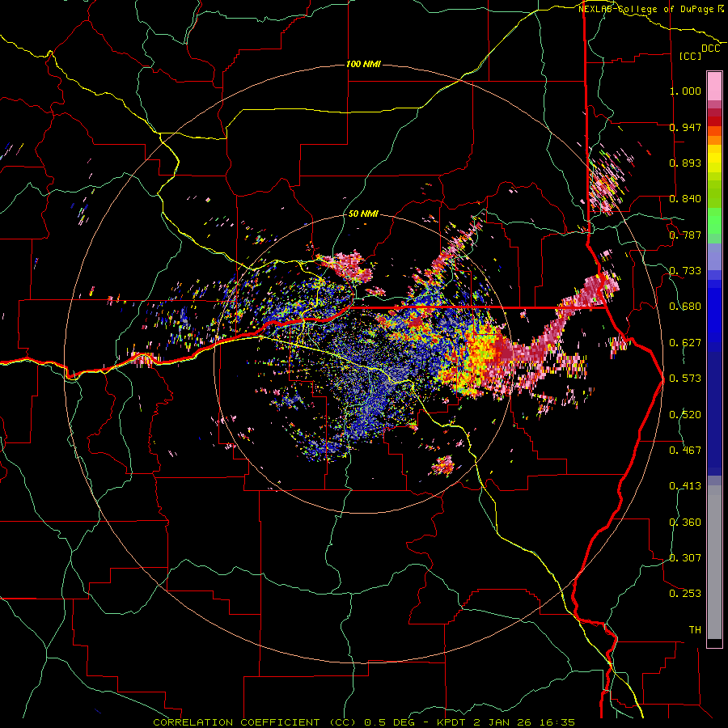The image size is (728, 728).
Task: Click the 0.947 scale value
Action: click(685, 127)
